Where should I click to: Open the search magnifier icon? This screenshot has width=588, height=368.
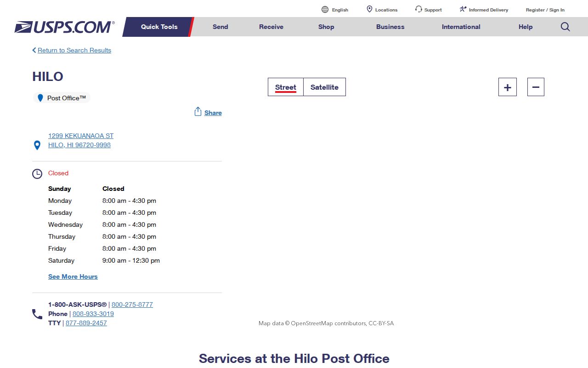point(565,27)
